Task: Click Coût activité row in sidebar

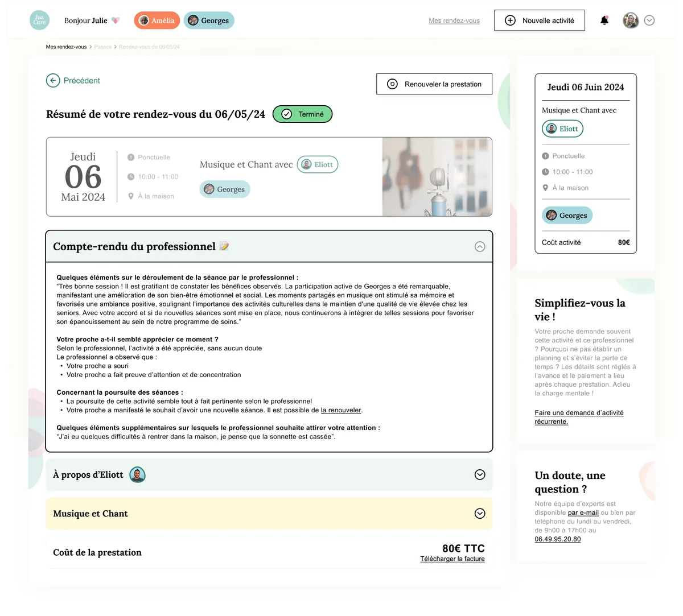Action: coord(586,242)
